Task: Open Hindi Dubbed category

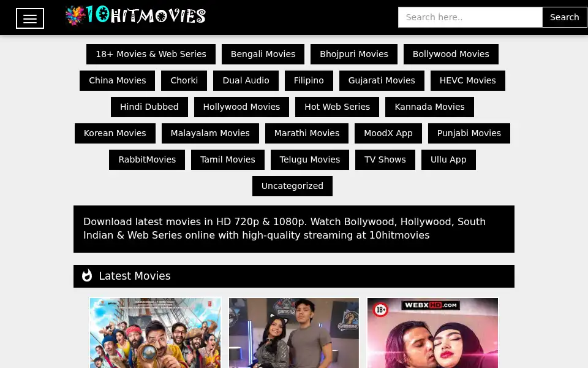Action: click(x=149, y=107)
